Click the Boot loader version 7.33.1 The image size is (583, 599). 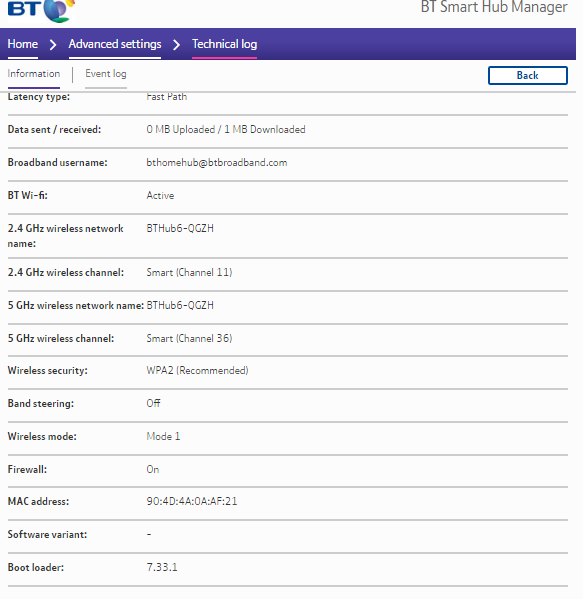pos(162,567)
